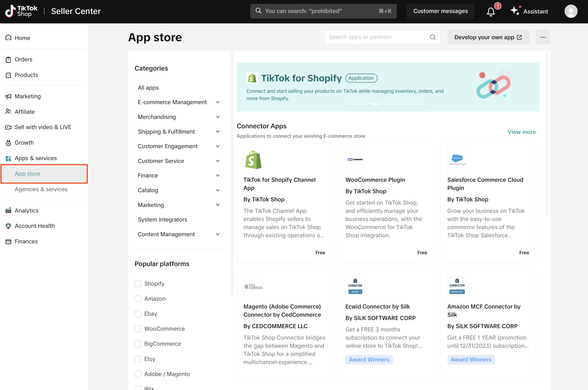Click the Salesforce Commerce Cloud logo icon
The height and width of the screenshot is (390, 588).
pyautogui.click(x=457, y=160)
